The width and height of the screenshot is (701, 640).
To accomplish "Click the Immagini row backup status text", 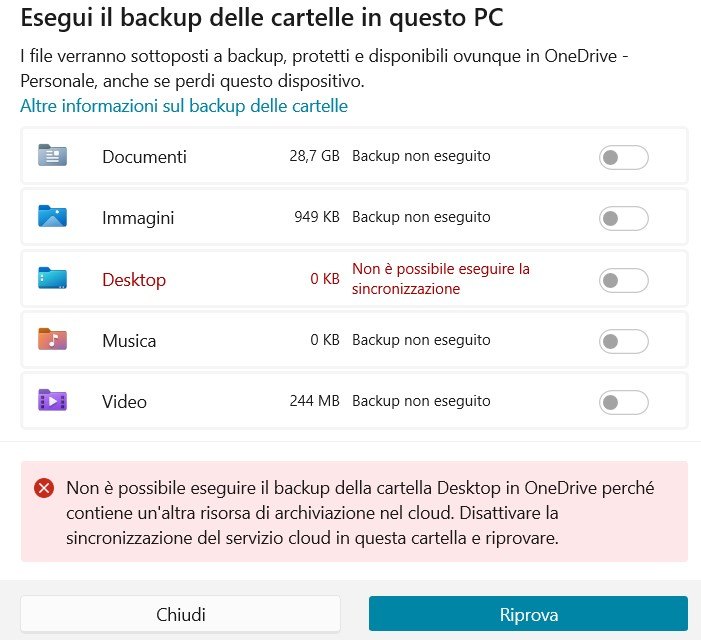I will tap(421, 217).
